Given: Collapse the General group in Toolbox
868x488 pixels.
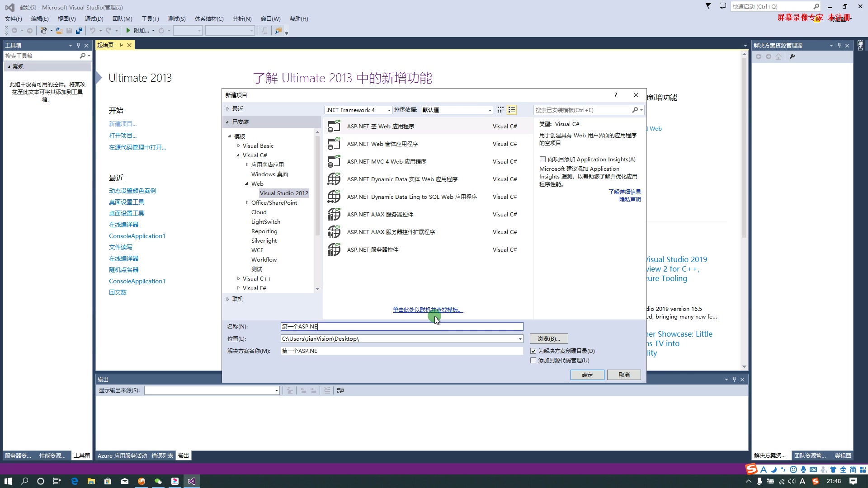Looking at the screenshot, I should click(x=8, y=66).
